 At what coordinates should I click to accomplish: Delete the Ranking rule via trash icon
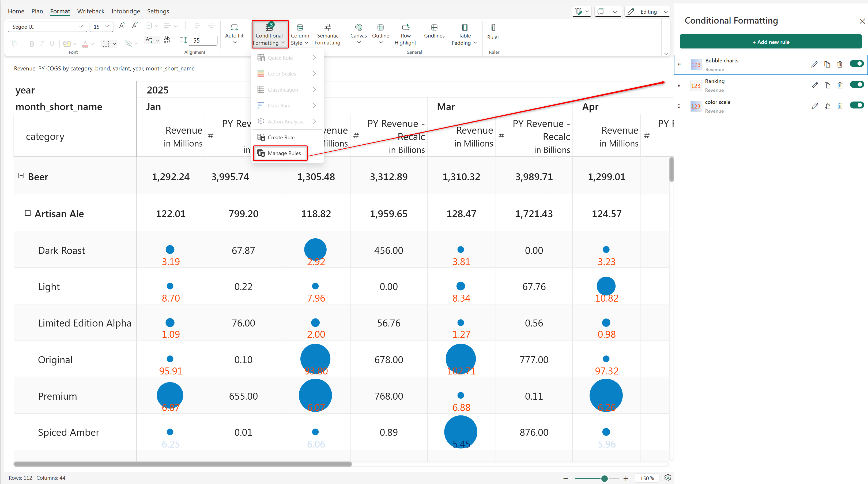point(840,85)
